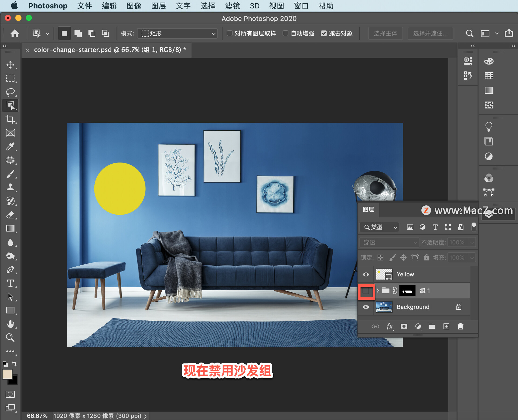
Task: Select the Rectangular Marquee tool
Action: 10,78
